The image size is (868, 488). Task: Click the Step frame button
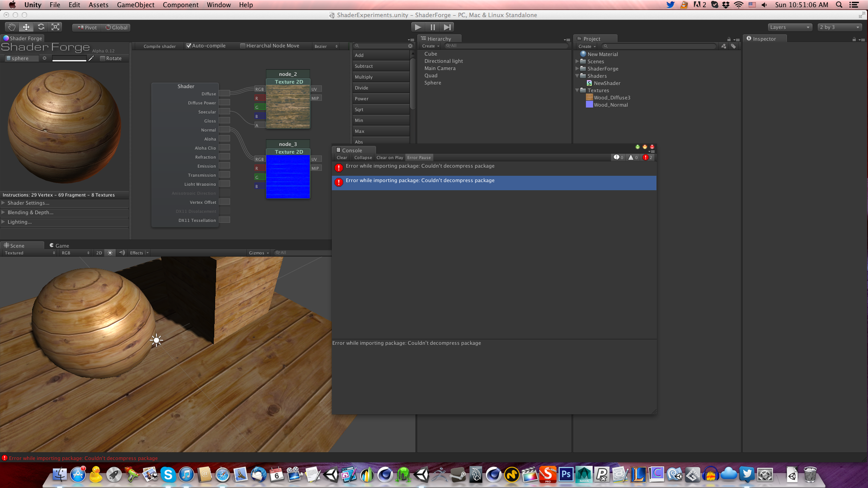pyautogui.click(x=447, y=27)
